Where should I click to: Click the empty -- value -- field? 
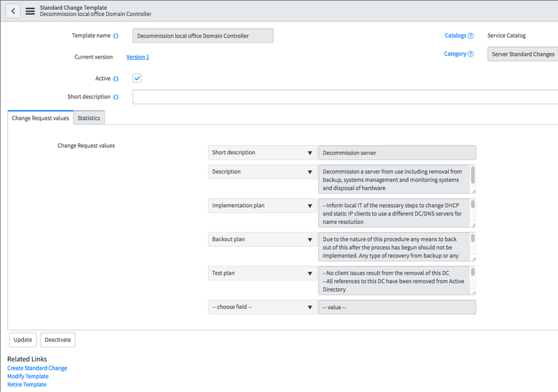[397, 307]
